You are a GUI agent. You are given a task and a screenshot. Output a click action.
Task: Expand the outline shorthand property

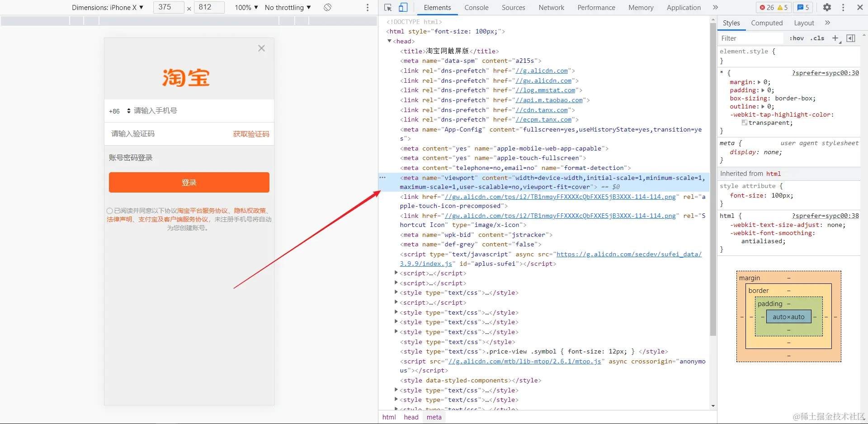(763, 107)
